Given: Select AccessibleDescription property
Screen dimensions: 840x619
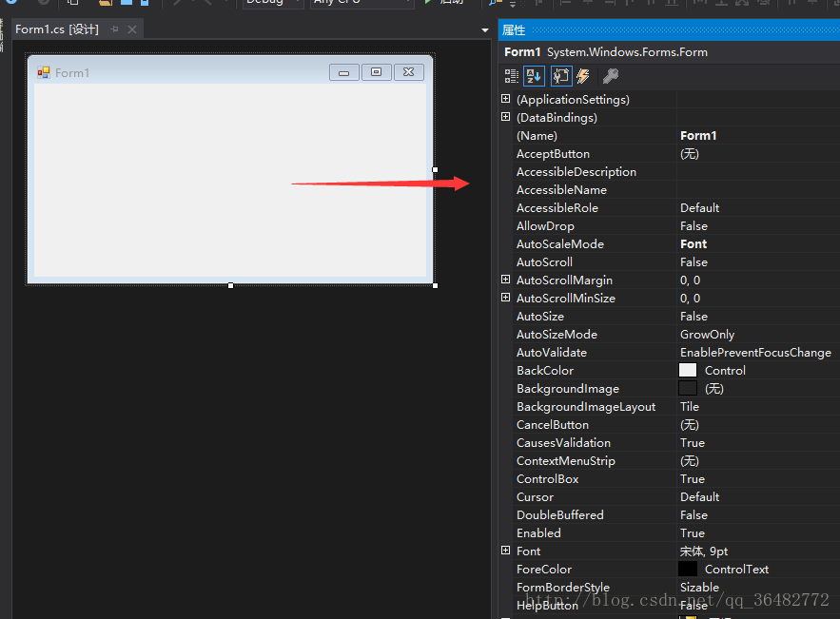Looking at the screenshot, I should click(576, 172).
